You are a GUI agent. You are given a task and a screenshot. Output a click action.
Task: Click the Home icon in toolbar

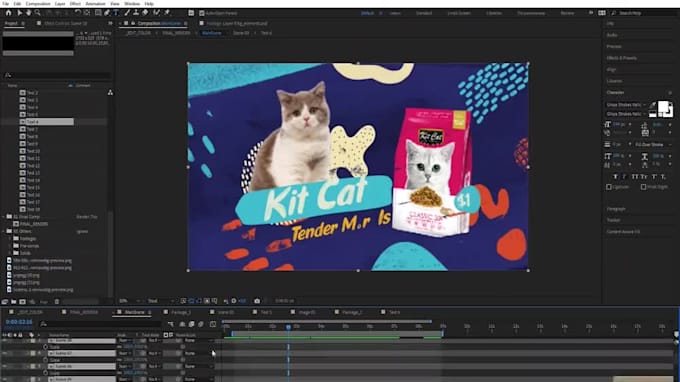point(8,13)
